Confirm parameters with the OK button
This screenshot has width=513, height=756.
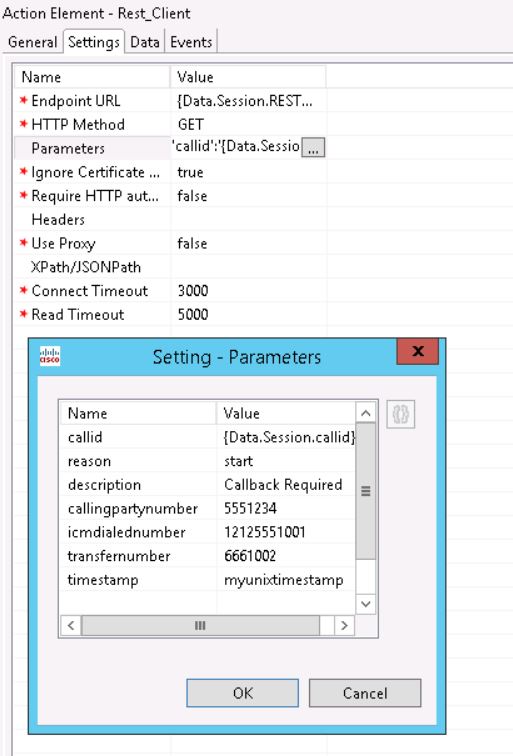point(243,693)
